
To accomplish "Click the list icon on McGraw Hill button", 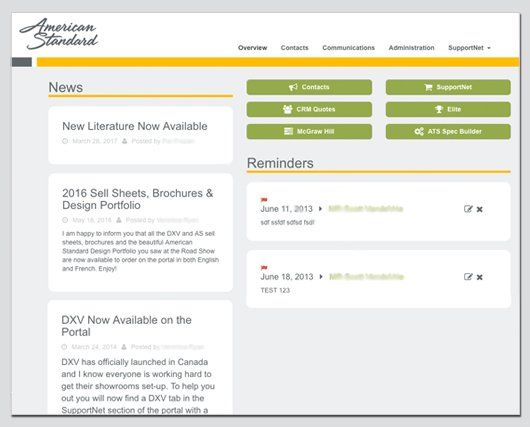I will pos(288,131).
